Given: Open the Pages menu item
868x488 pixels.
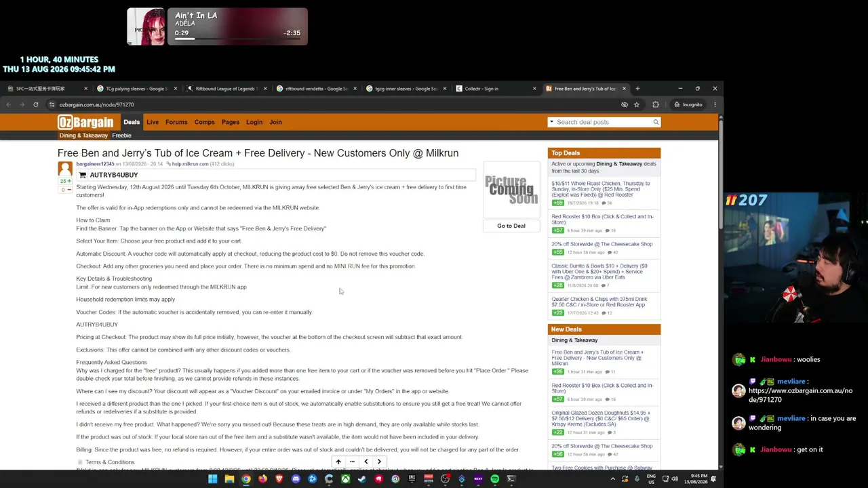Looking at the screenshot, I should coord(231,122).
